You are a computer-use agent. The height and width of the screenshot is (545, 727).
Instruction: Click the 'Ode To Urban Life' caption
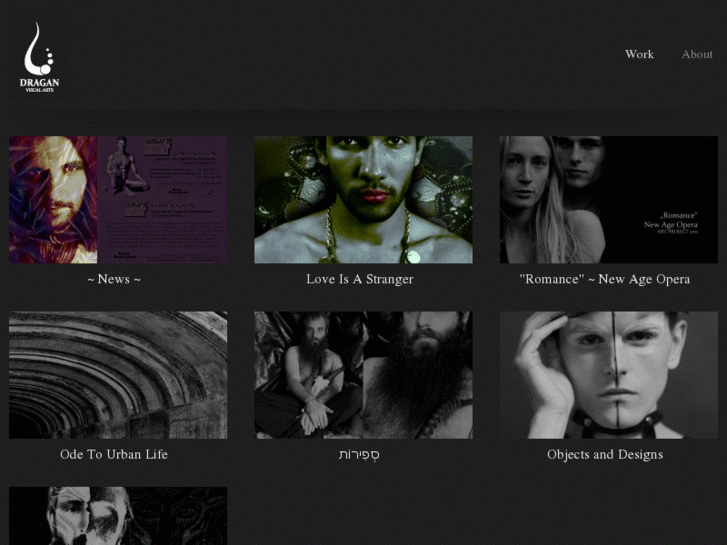point(114,455)
